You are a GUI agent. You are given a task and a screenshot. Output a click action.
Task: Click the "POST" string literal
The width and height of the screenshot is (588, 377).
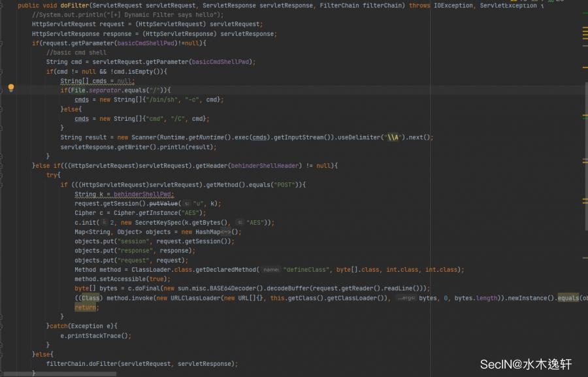point(284,185)
